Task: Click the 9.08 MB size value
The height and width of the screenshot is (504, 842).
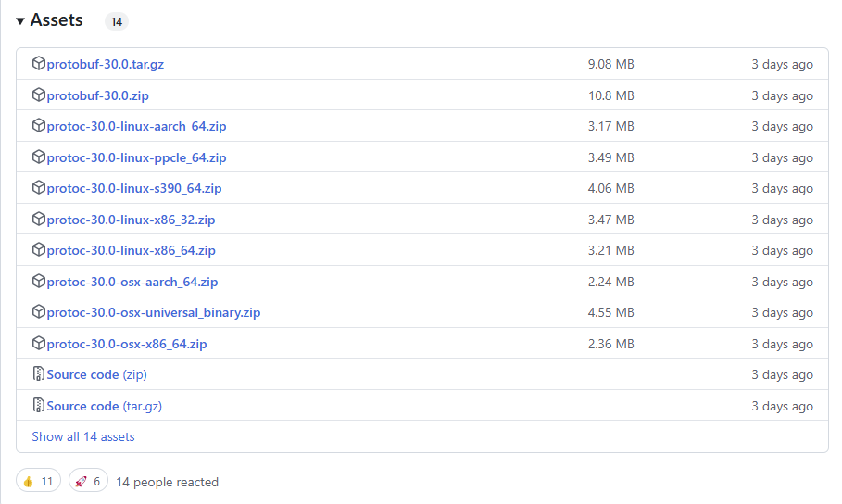Action: click(611, 64)
